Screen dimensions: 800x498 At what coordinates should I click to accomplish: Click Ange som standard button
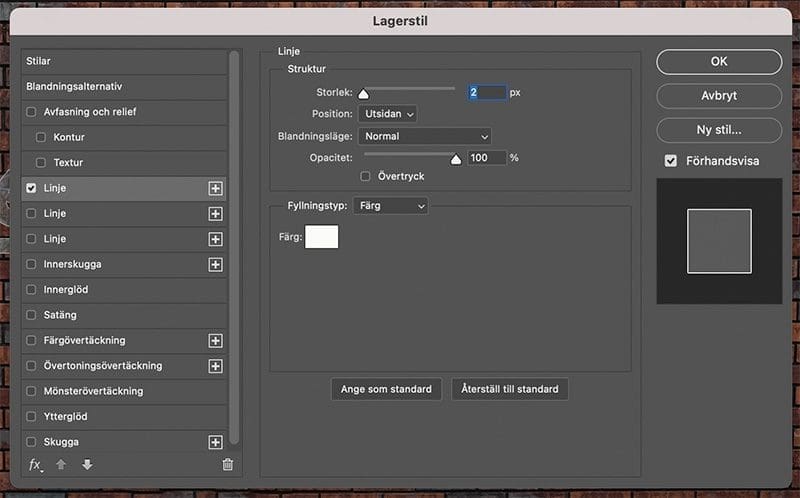point(386,389)
